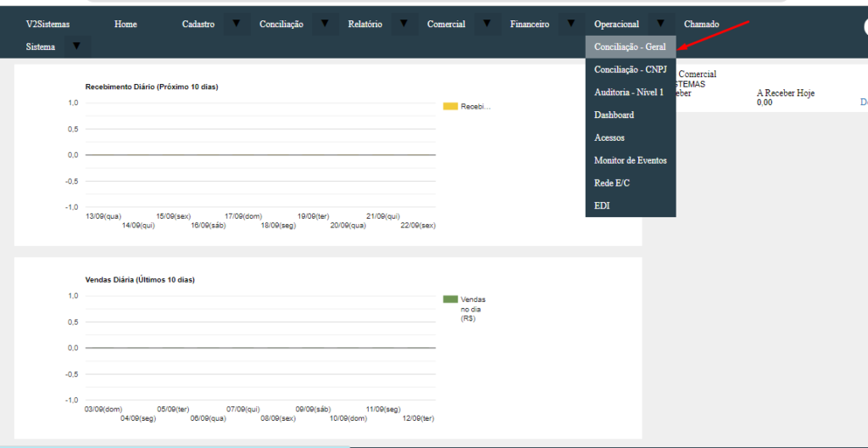Select the Rede E/C option
Viewport: 868px width, 448px height.
click(611, 183)
